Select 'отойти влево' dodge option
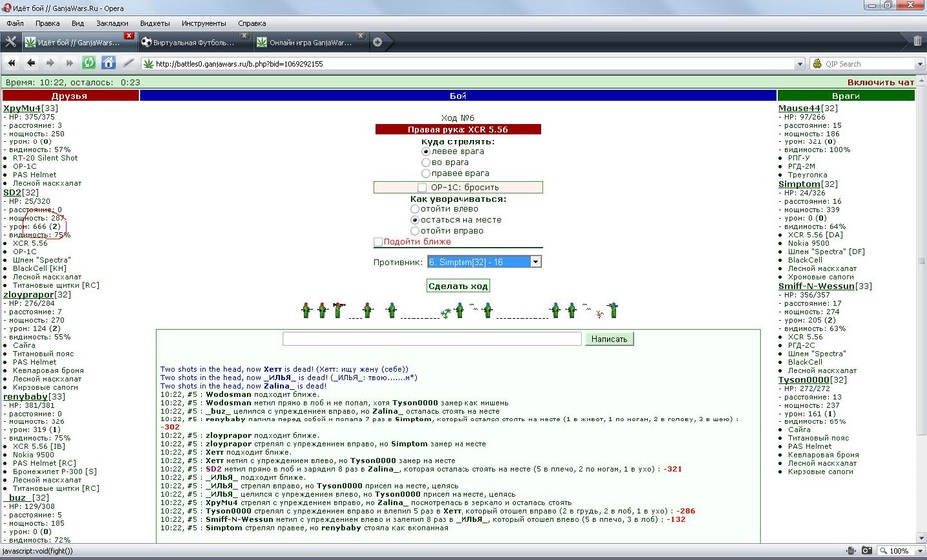This screenshot has width=927, height=560. coord(415,209)
